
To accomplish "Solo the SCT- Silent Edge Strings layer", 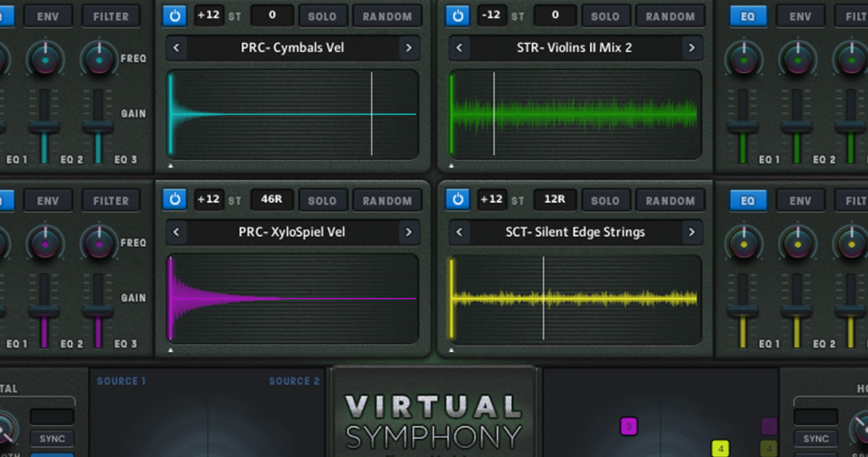I will [605, 200].
